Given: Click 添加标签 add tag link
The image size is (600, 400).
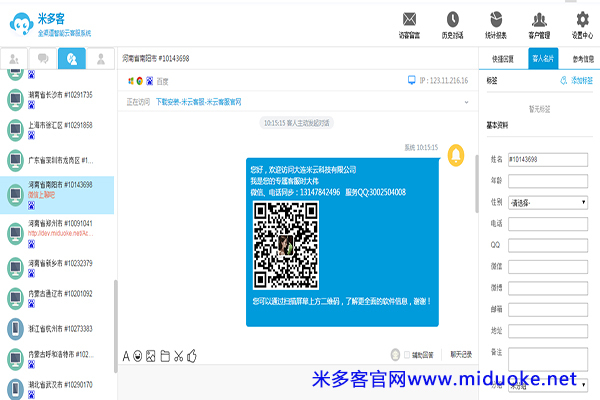Looking at the screenshot, I should (582, 80).
